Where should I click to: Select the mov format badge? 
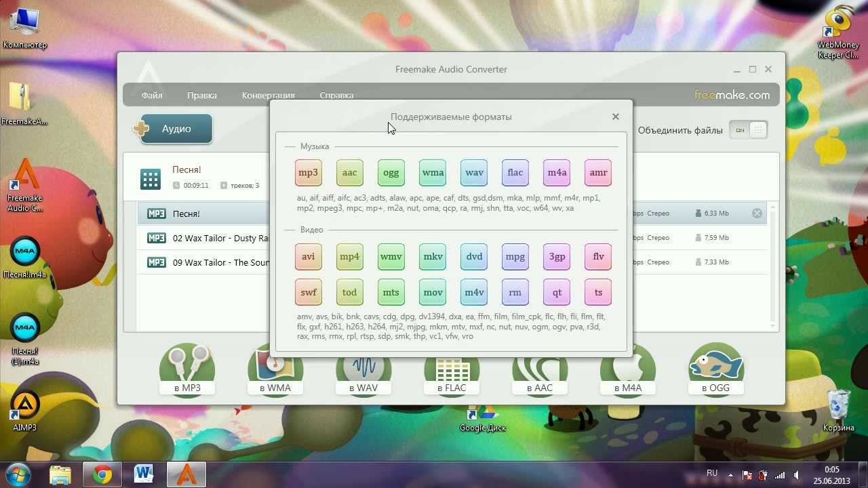433,292
